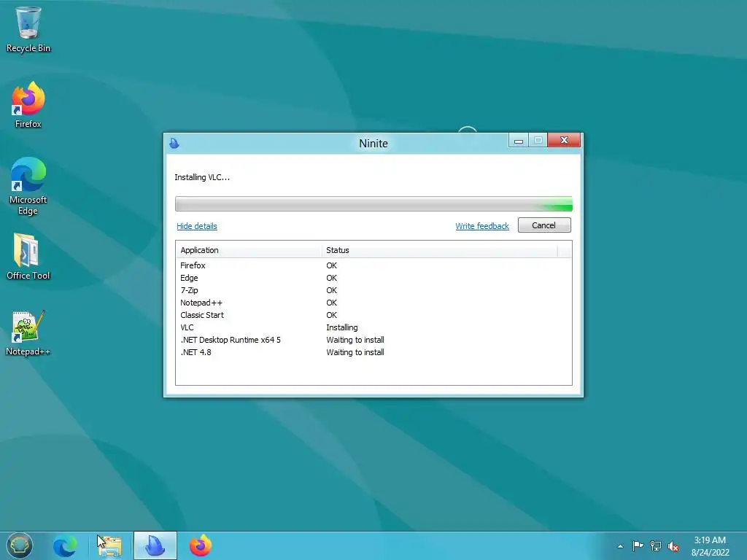
Task: Cancel the Ninite installation
Action: click(544, 225)
